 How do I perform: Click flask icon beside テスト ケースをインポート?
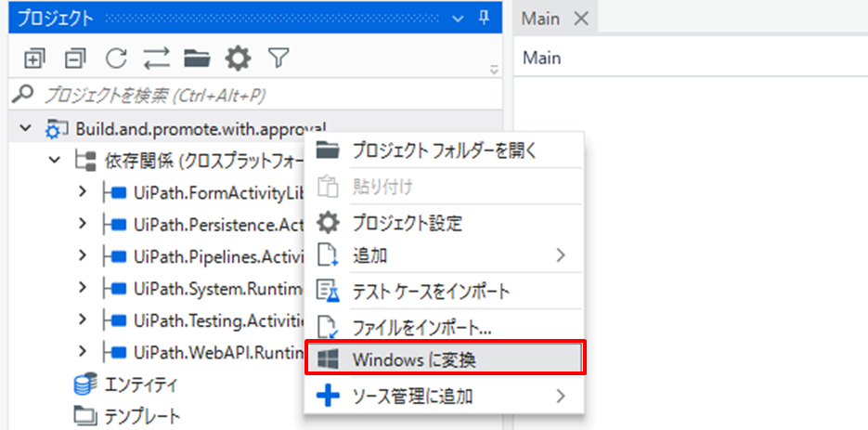(x=327, y=292)
